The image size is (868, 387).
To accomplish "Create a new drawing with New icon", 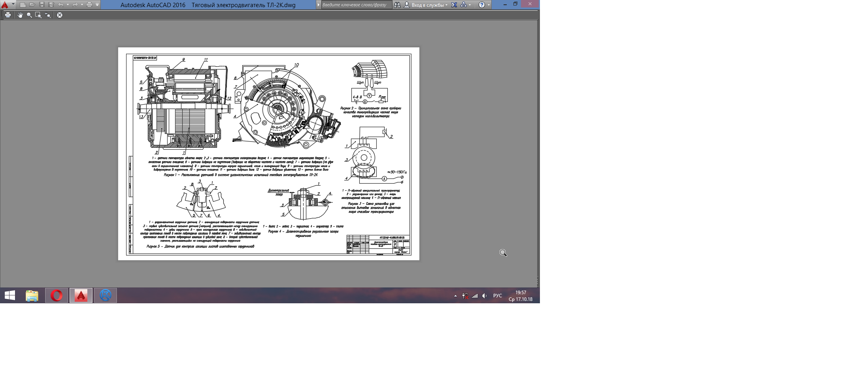I will click(x=23, y=5).
